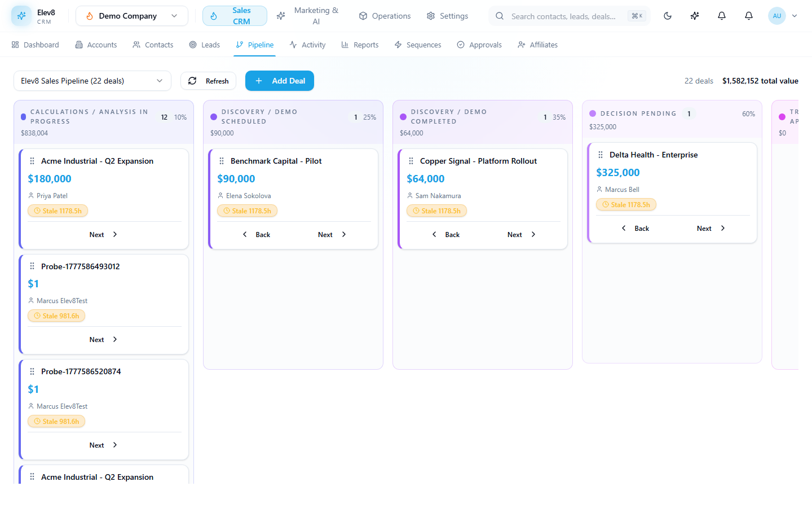Open the Copper Signal - Platform Rollout title
812x508 pixels.
tap(478, 161)
